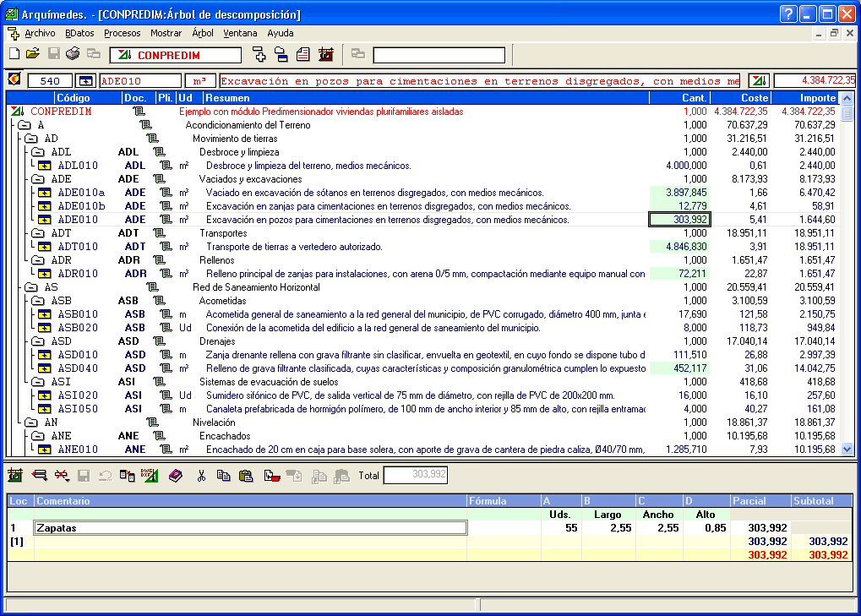Collapse the A chapter folder

pyautogui.click(x=24, y=125)
